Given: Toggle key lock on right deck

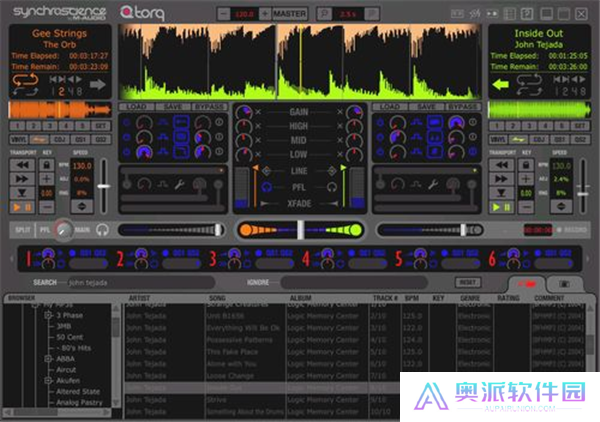Looking at the screenshot, I should [526, 165].
